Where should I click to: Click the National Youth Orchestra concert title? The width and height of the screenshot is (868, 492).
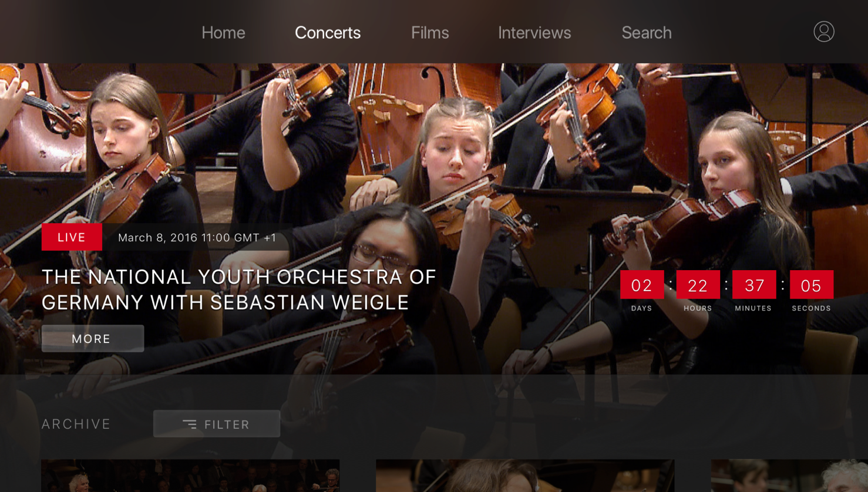(x=238, y=289)
